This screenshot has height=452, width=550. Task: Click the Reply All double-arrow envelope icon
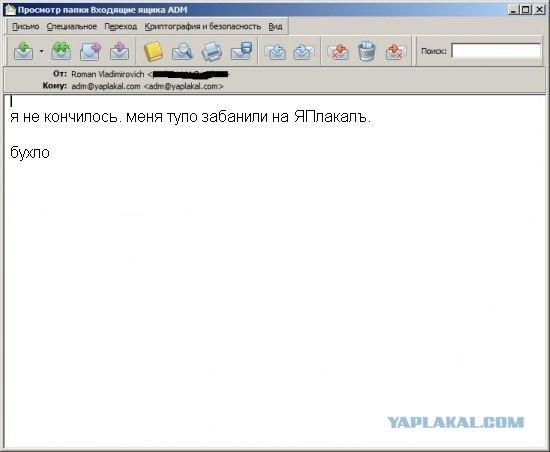coord(61,51)
